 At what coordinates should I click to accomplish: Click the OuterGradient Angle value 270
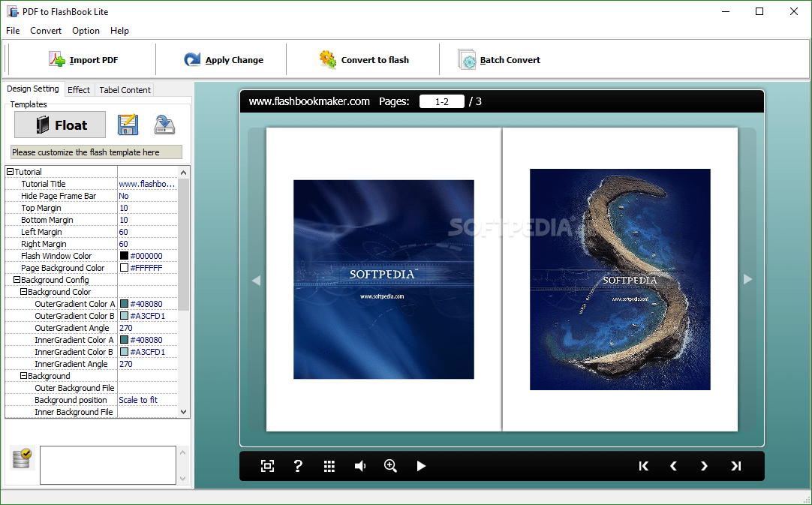click(126, 328)
